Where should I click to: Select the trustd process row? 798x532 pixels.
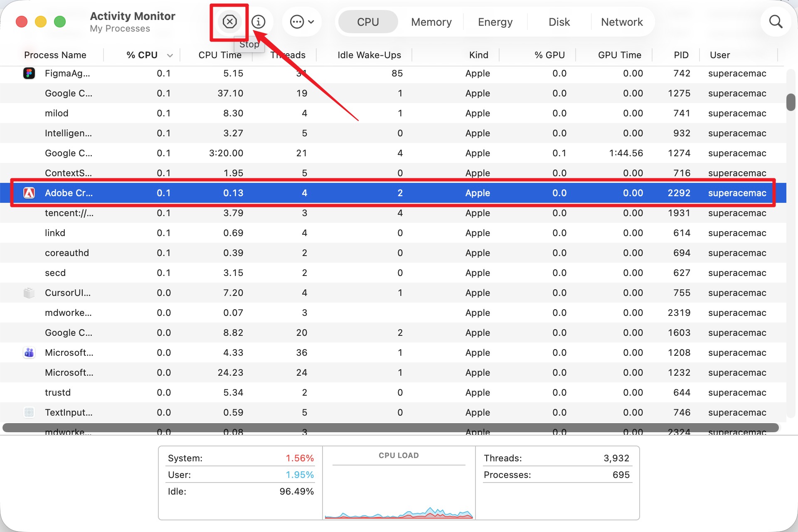[x=393, y=392]
